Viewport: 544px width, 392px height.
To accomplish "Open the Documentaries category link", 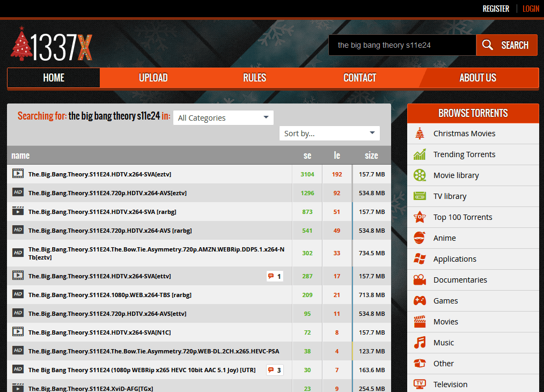I will tap(460, 280).
